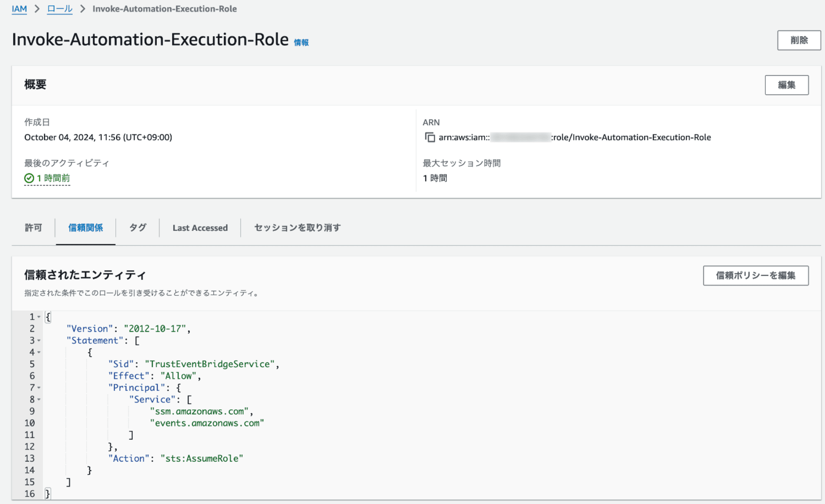
Task: Click "TrustEventBridgeService" Sid value
Action: 210,364
